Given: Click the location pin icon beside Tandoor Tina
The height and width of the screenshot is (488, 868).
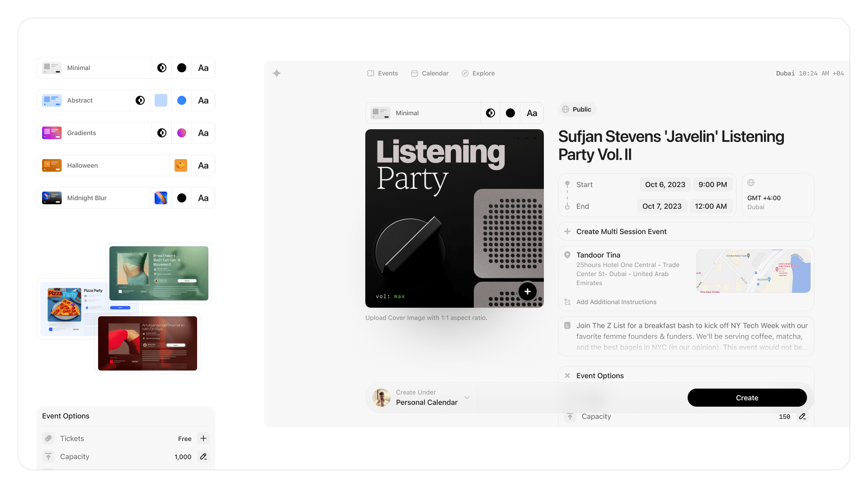Looking at the screenshot, I should (x=567, y=255).
